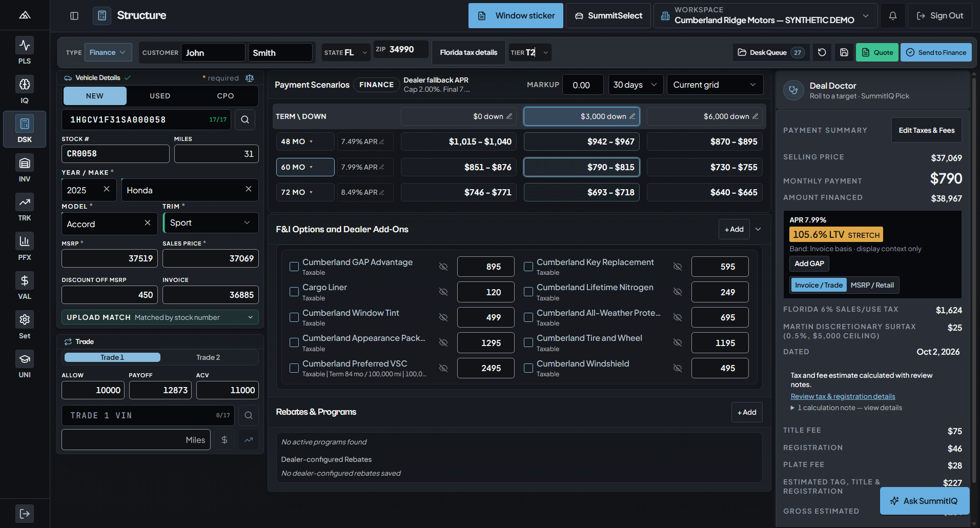Open Review tax & registration details link
This screenshot has width=980, height=528.
[x=843, y=396]
